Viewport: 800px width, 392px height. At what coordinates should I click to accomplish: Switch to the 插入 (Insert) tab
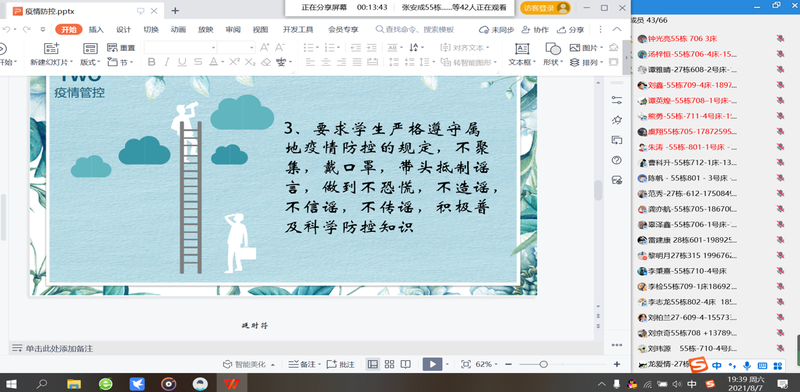96,30
